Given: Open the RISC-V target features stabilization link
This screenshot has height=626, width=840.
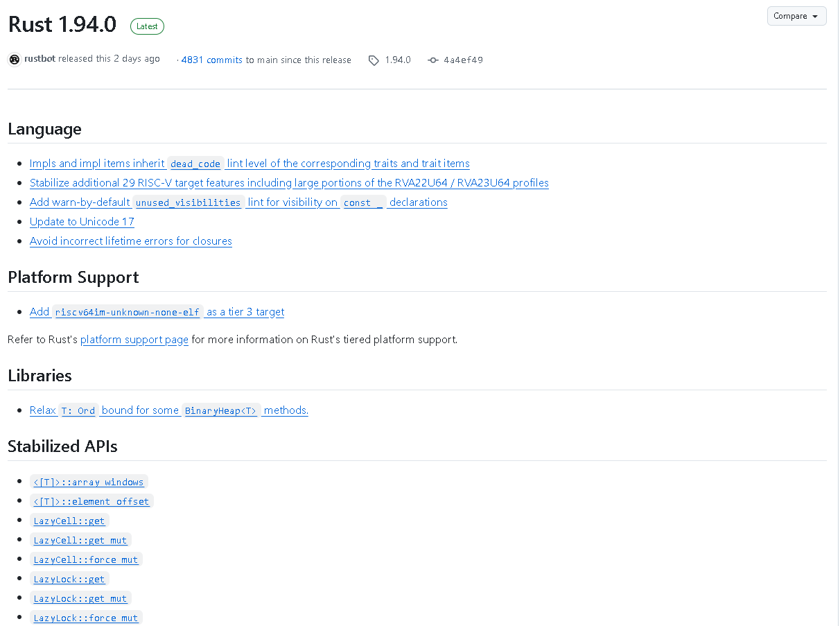Looking at the screenshot, I should click(289, 183).
